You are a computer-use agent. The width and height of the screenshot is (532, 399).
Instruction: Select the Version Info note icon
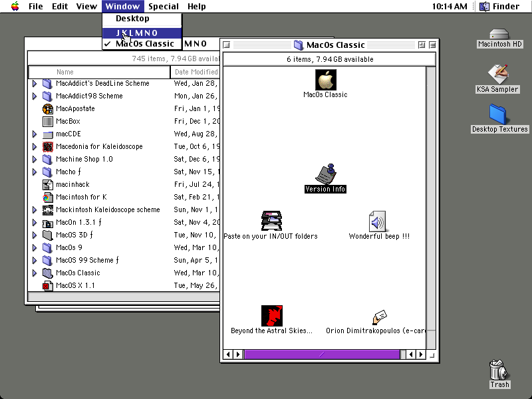(x=325, y=174)
